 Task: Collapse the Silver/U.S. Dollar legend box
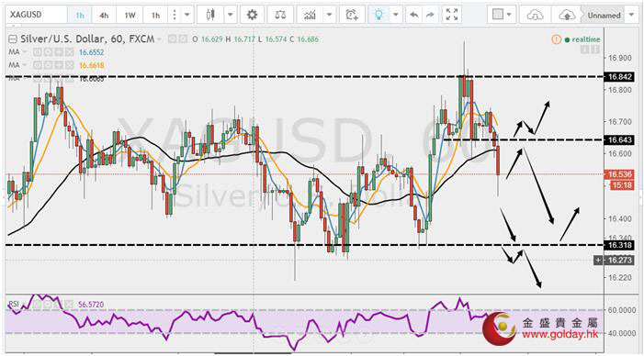point(13,39)
